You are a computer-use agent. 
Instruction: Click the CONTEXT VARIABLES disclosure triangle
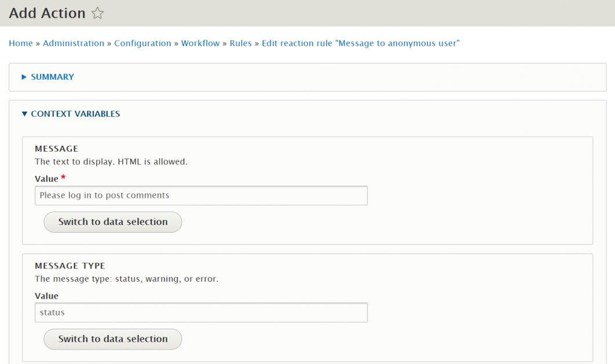coord(24,113)
